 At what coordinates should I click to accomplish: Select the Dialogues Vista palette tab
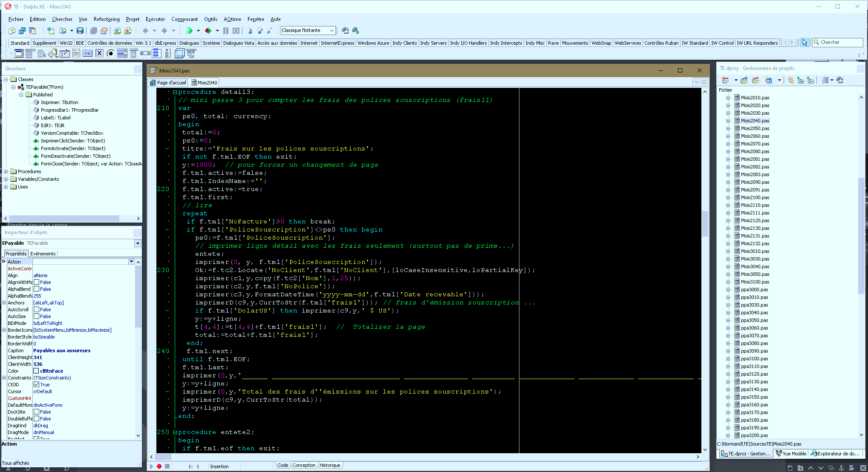coord(239,43)
